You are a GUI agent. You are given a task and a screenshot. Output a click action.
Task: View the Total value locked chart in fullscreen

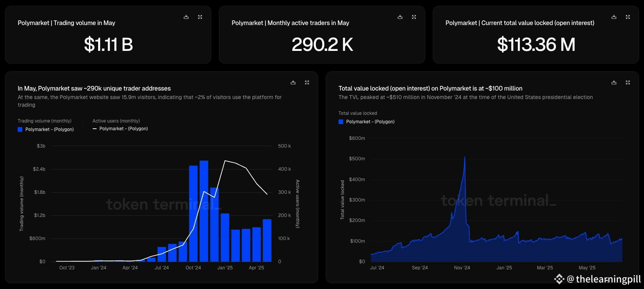[628, 82]
